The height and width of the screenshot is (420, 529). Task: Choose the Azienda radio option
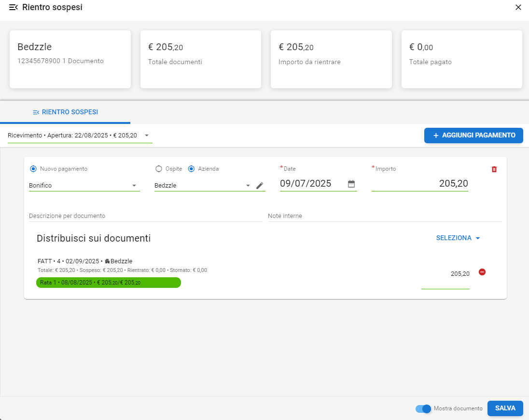(x=191, y=169)
